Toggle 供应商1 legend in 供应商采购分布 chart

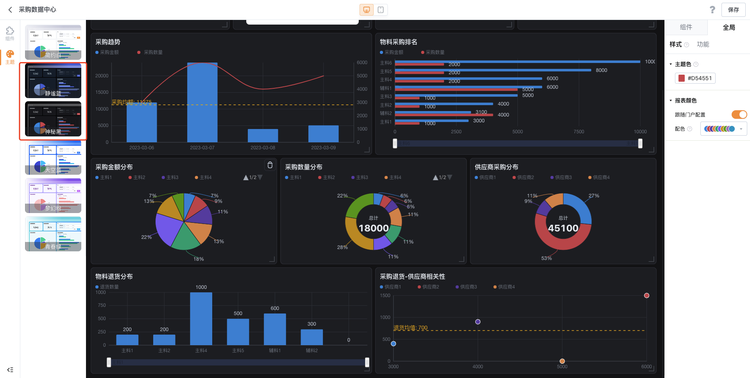pos(485,178)
